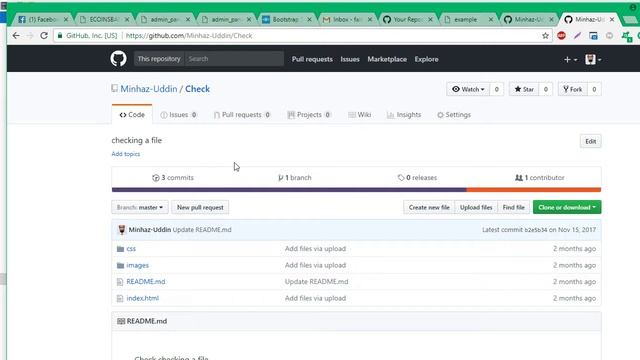Open the repository Settings tab

pos(454,115)
